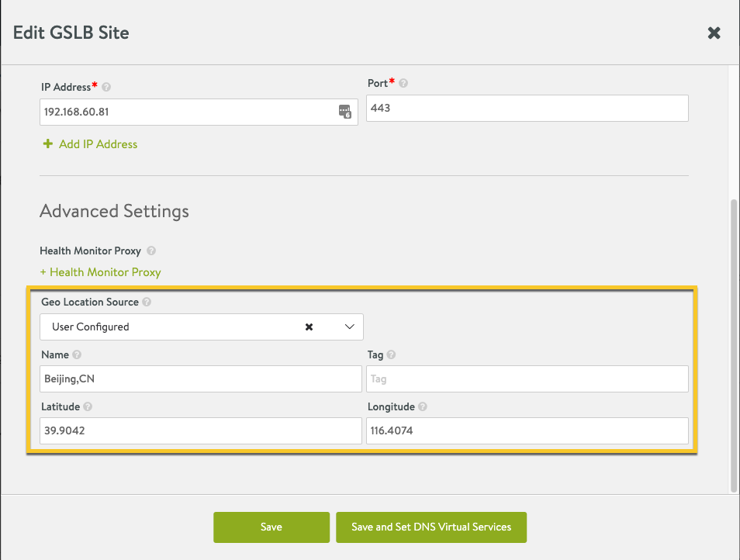
Task: Click the plus icon beside Add IP Address
Action: [x=47, y=144]
